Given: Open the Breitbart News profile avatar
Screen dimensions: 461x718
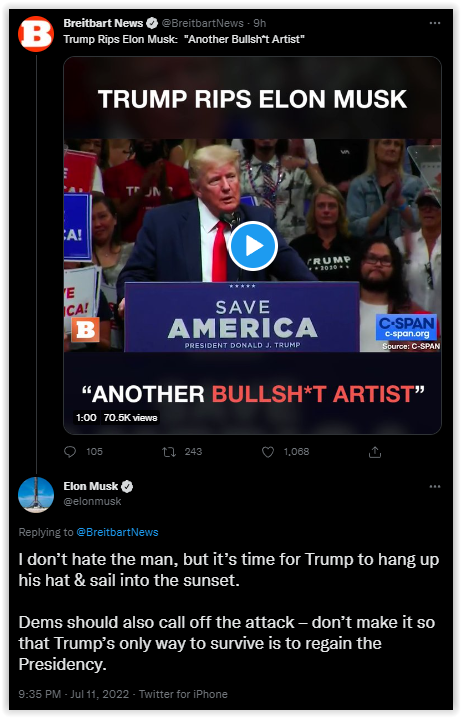Looking at the screenshot, I should [36, 34].
